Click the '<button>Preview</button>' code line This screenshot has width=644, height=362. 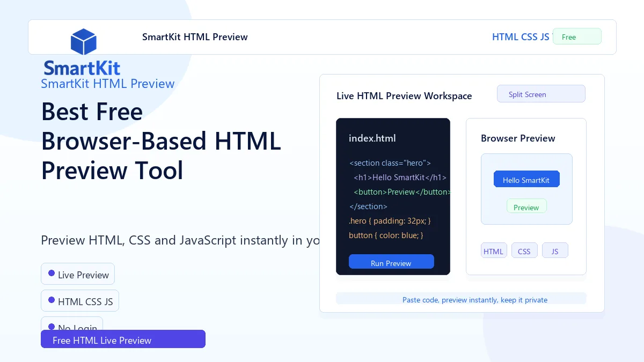point(401,192)
